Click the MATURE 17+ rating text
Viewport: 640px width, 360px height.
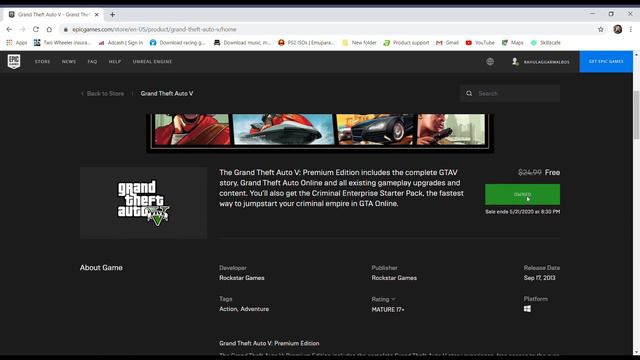tap(388, 310)
